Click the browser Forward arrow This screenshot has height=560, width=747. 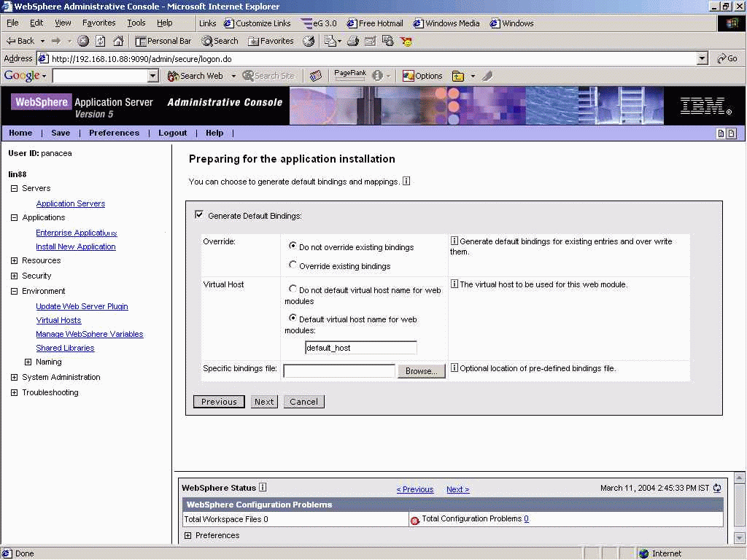56,41
